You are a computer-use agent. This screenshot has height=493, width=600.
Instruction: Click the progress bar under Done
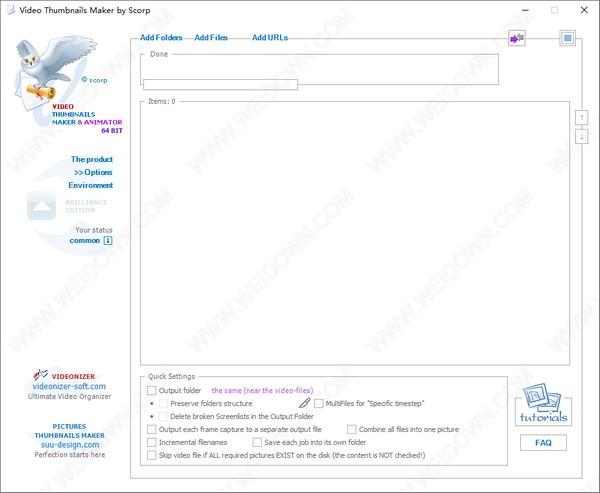pyautogui.click(x=220, y=85)
